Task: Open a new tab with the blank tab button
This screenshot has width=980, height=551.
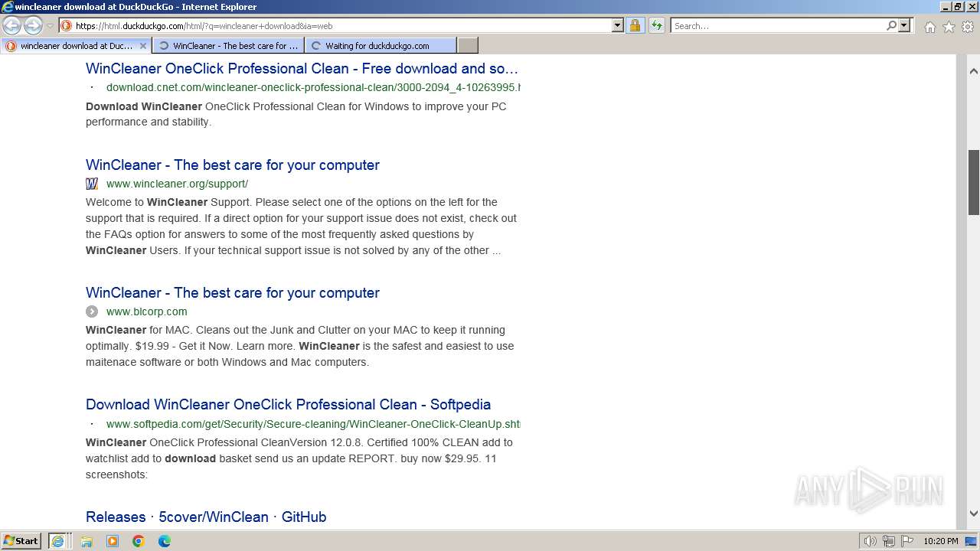Action: [x=468, y=45]
